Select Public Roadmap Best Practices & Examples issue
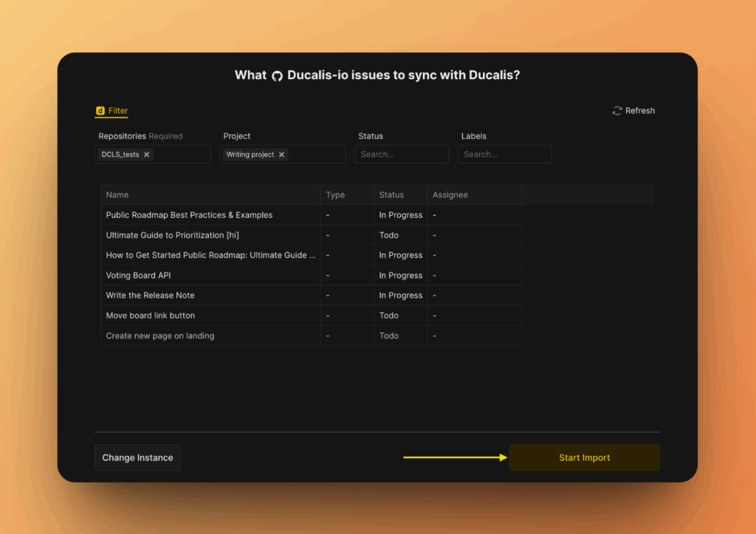756x534 pixels. [189, 215]
